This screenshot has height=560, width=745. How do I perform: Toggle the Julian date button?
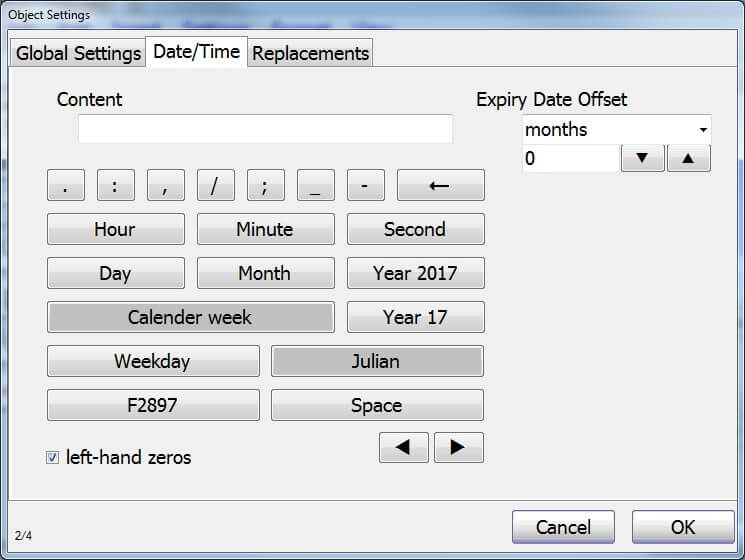[x=377, y=361]
